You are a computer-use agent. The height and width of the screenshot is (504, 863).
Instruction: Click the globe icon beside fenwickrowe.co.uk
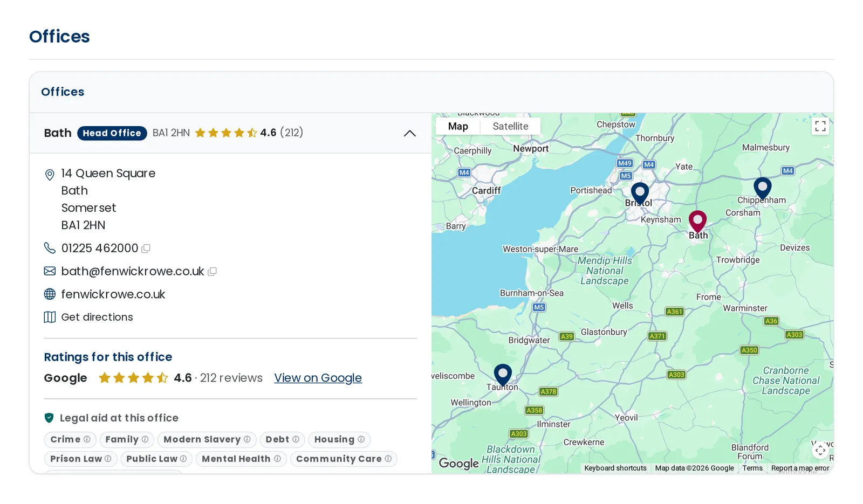point(50,294)
